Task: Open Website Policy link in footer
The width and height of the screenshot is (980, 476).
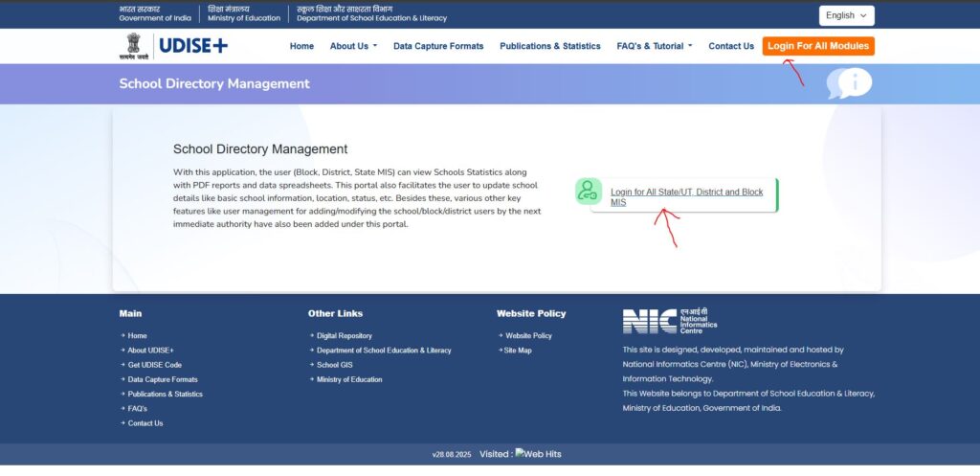Action: pos(528,336)
